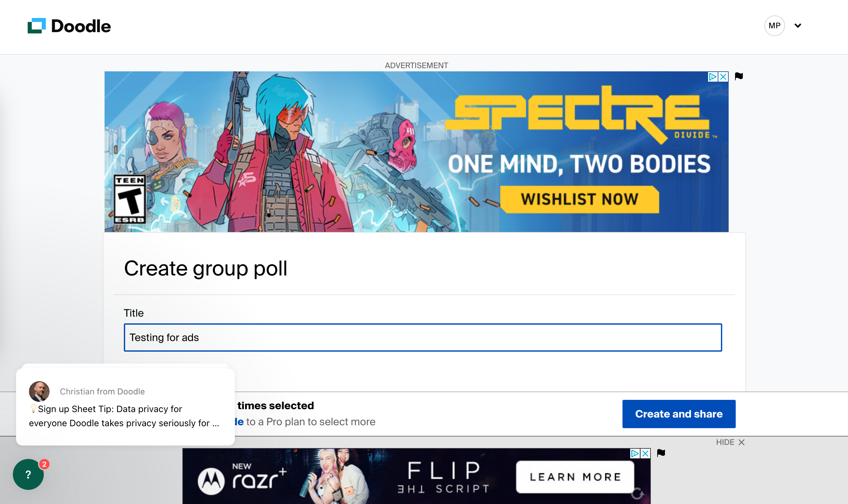
Task: Click the Title input field
Action: (423, 337)
